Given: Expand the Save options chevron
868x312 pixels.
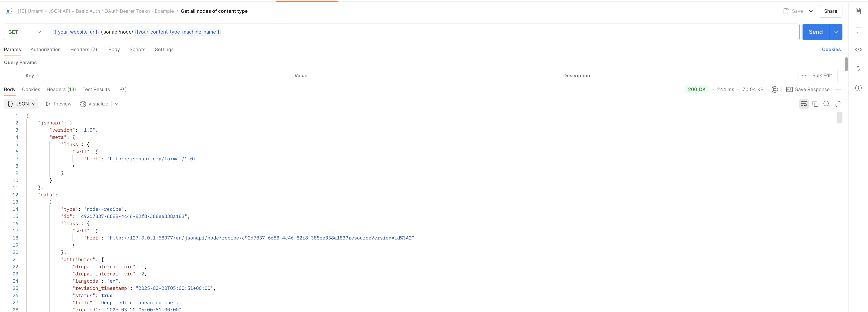Looking at the screenshot, I should (x=811, y=11).
